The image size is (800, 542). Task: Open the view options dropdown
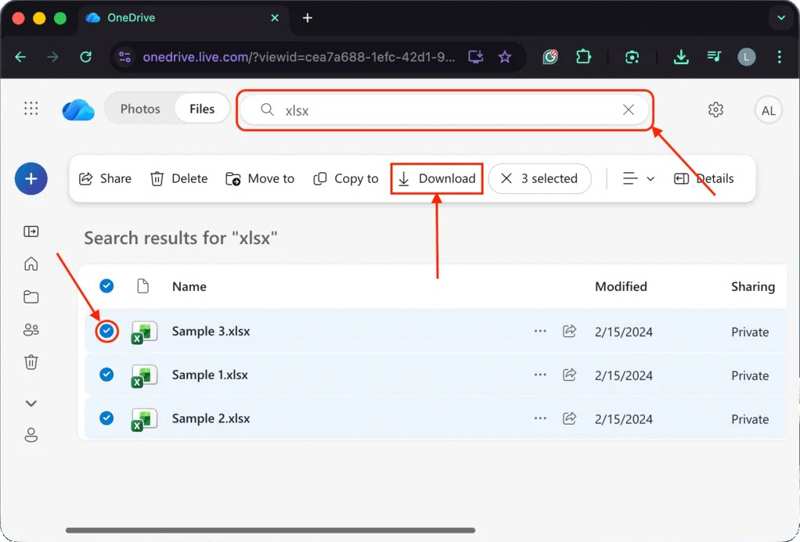638,179
